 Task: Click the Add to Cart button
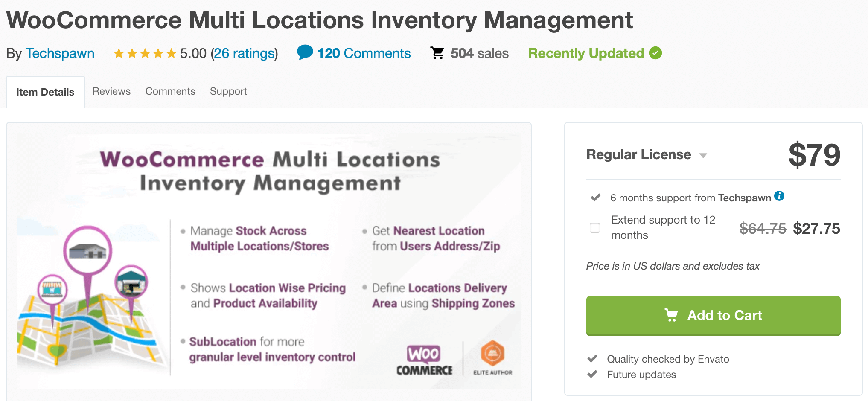tap(713, 316)
